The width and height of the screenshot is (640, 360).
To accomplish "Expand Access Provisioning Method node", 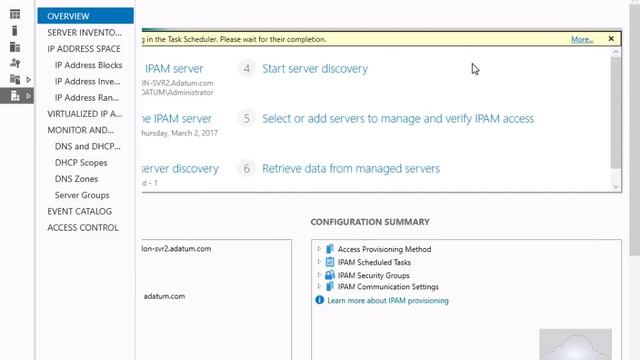I will pos(319,249).
